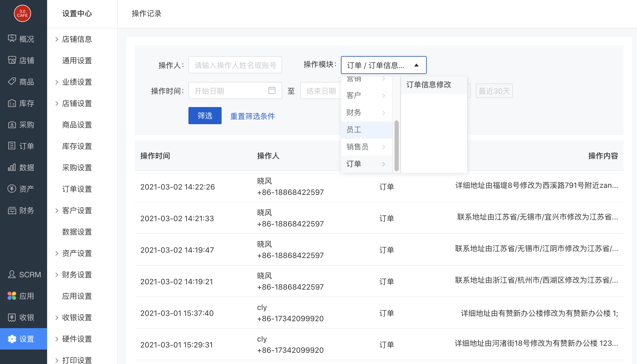
Task: Open the 概况 overview icon in the sidebar
Action: click(12, 39)
